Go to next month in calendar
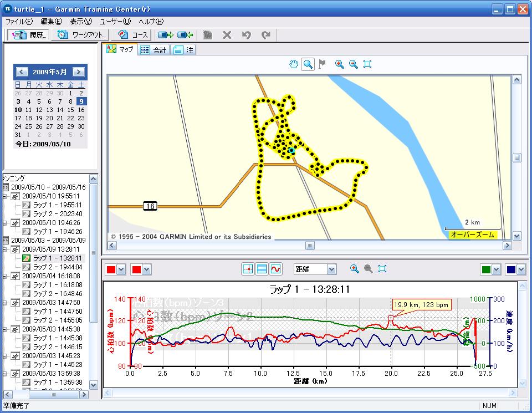The width and height of the screenshot is (532, 413). click(x=79, y=72)
